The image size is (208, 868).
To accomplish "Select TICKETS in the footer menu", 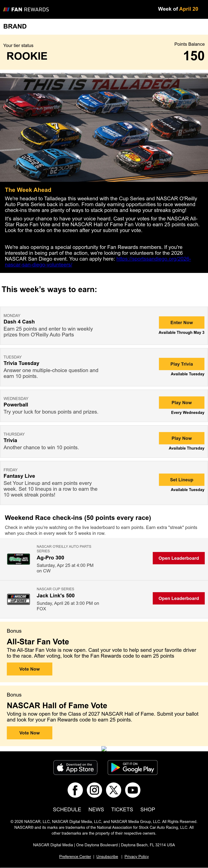I will pyautogui.click(x=122, y=809).
